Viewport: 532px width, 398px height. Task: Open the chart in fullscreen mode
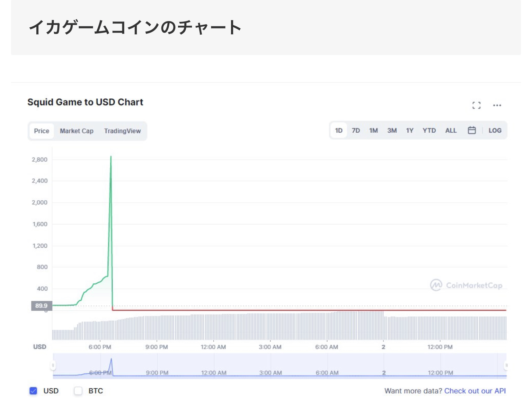click(476, 105)
